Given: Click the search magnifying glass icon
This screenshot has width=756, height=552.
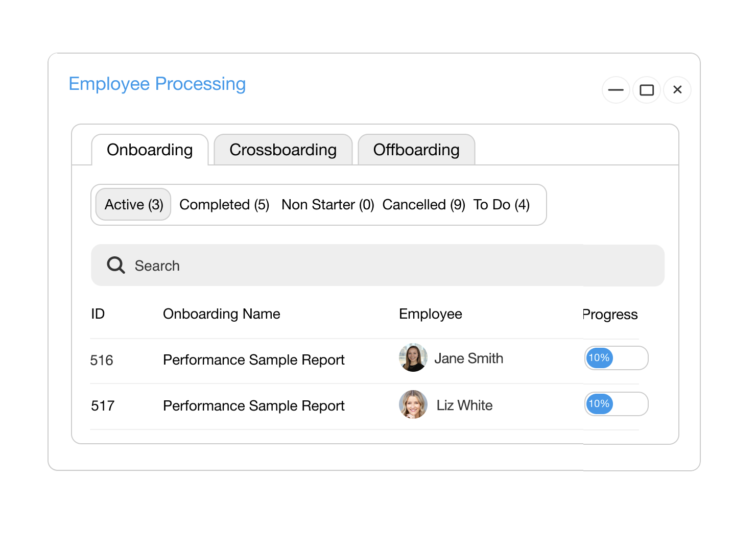Looking at the screenshot, I should [x=115, y=265].
